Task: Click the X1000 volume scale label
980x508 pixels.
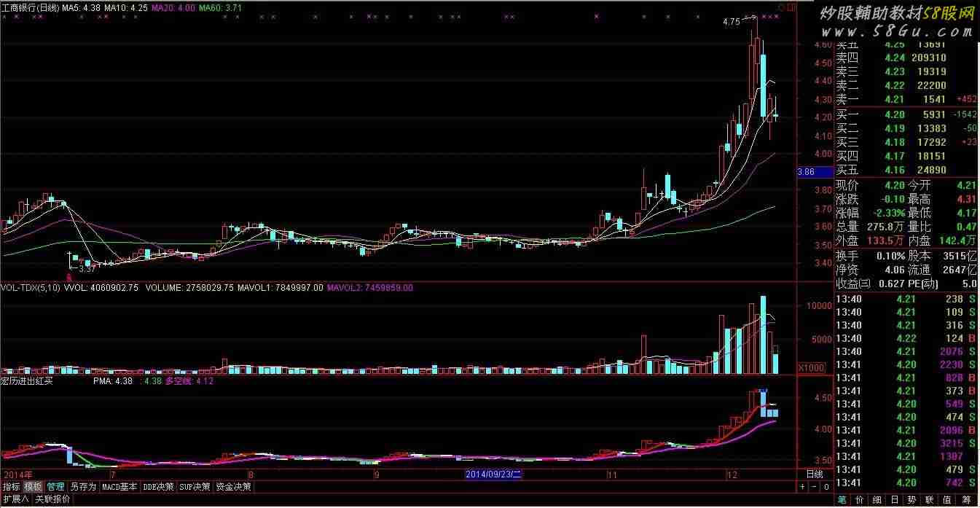Action: pos(812,367)
